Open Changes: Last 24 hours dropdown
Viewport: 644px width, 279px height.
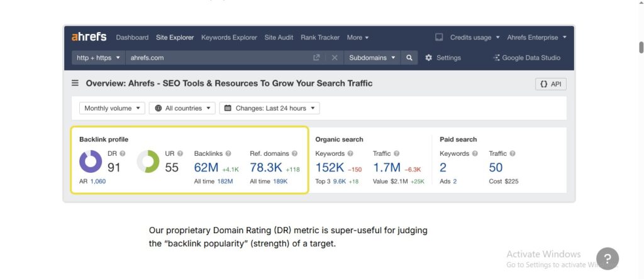coord(269,108)
